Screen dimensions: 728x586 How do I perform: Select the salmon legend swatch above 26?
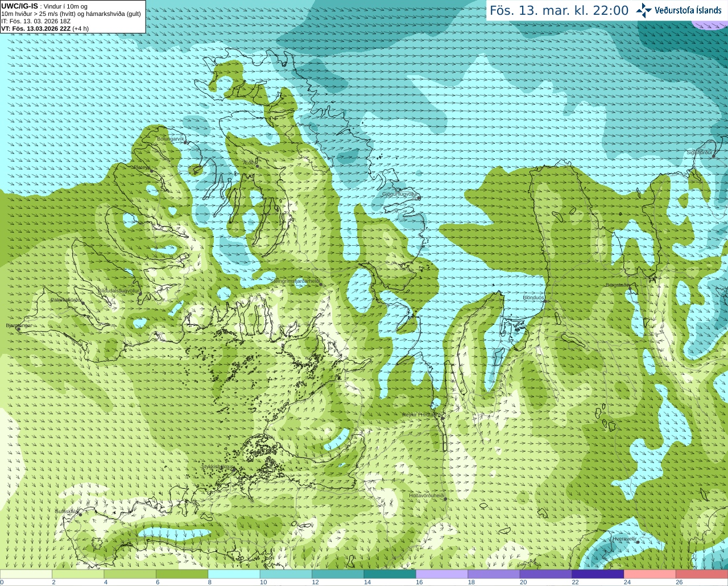coord(702,574)
